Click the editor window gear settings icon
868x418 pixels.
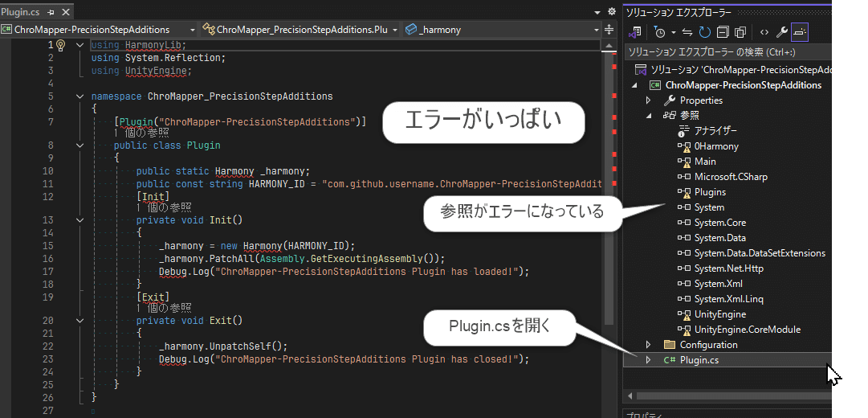coord(612,11)
